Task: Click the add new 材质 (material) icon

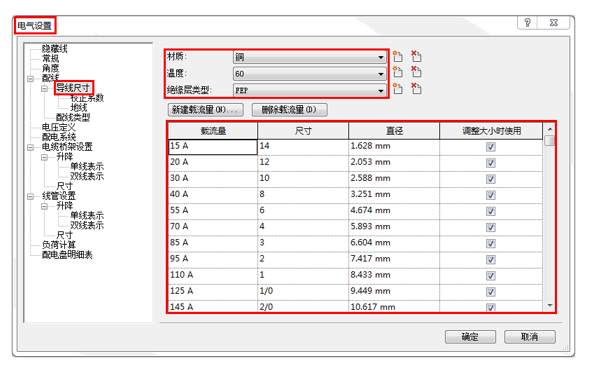Action: [398, 57]
